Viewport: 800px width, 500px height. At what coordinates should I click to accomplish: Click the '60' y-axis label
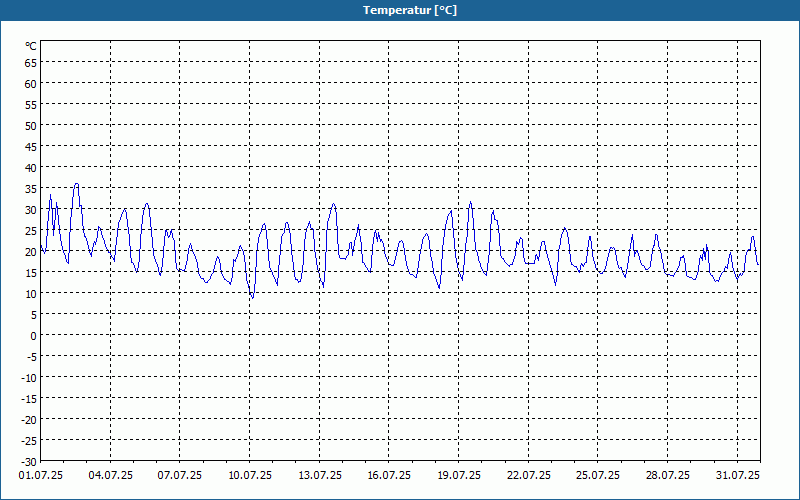tap(31, 84)
